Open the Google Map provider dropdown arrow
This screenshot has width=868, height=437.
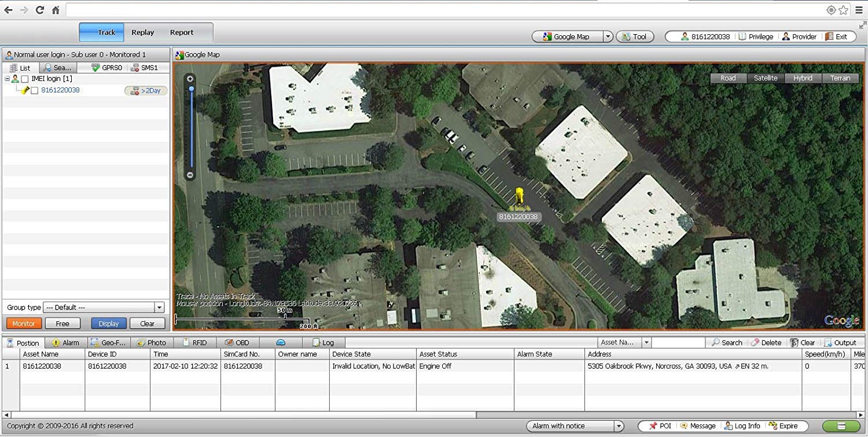pos(608,36)
